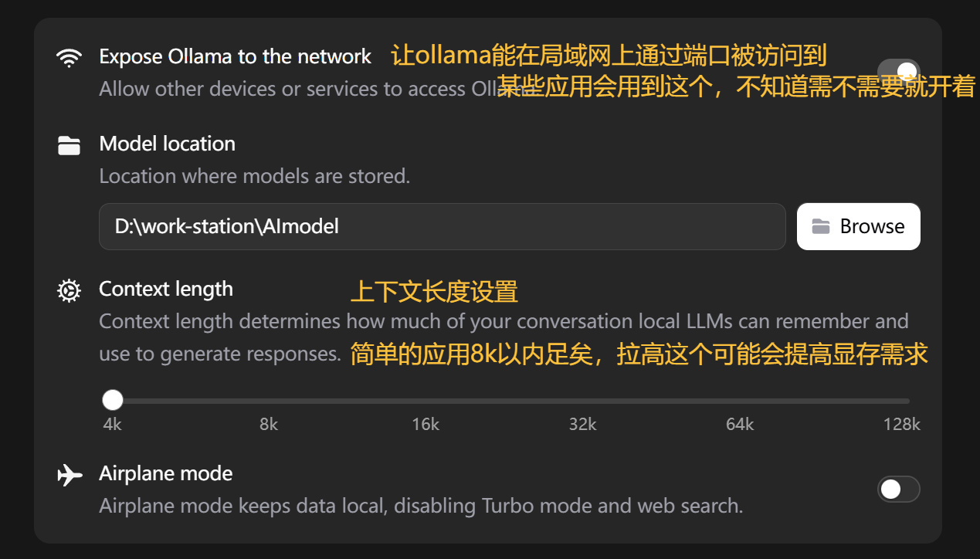The image size is (980, 559).
Task: Set context length slider to 32k
Action: (x=582, y=401)
